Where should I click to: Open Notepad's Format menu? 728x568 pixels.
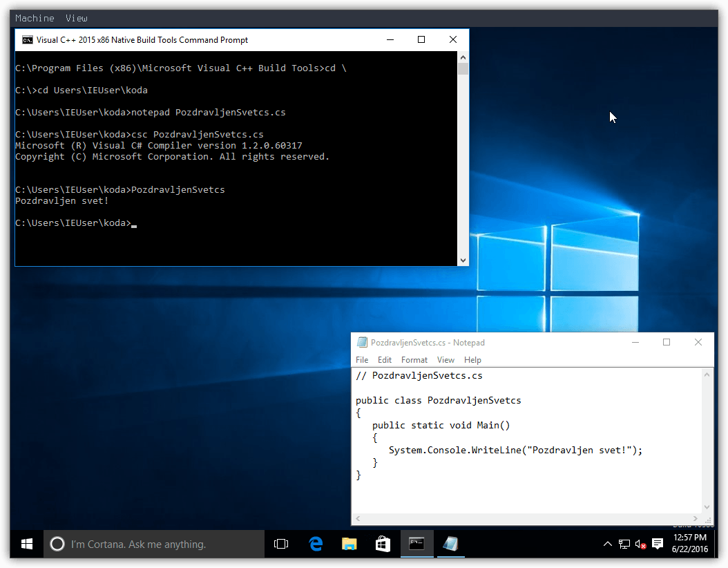pos(414,360)
